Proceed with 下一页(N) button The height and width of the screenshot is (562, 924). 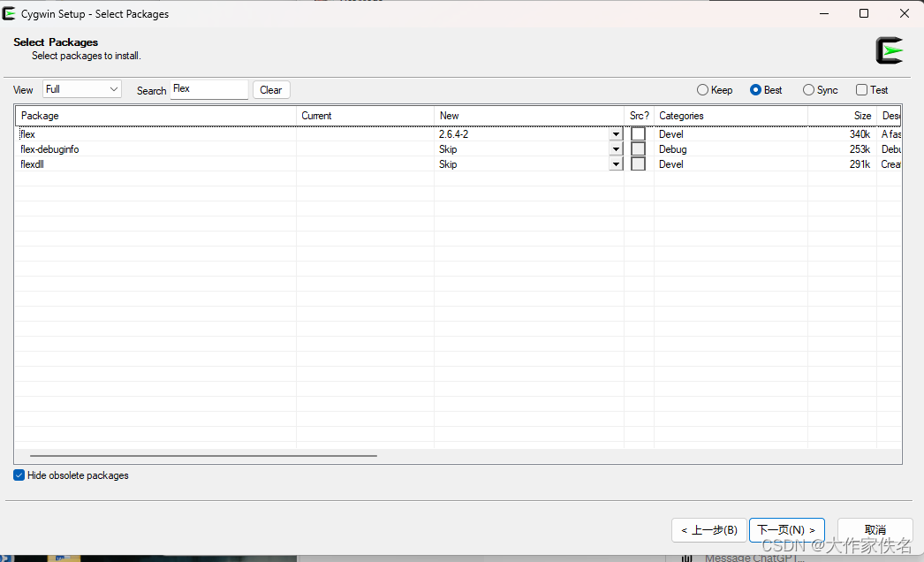787,530
